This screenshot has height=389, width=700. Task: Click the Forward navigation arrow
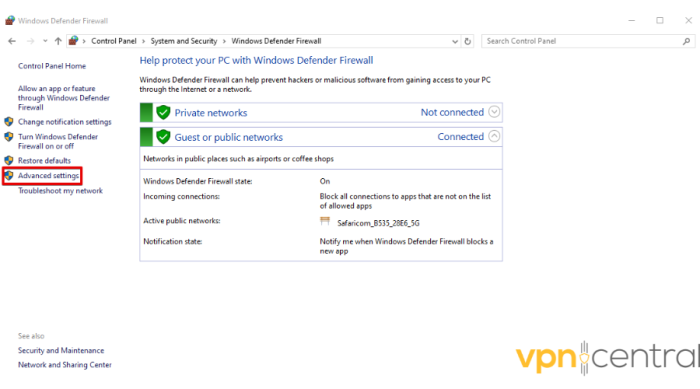[30, 41]
